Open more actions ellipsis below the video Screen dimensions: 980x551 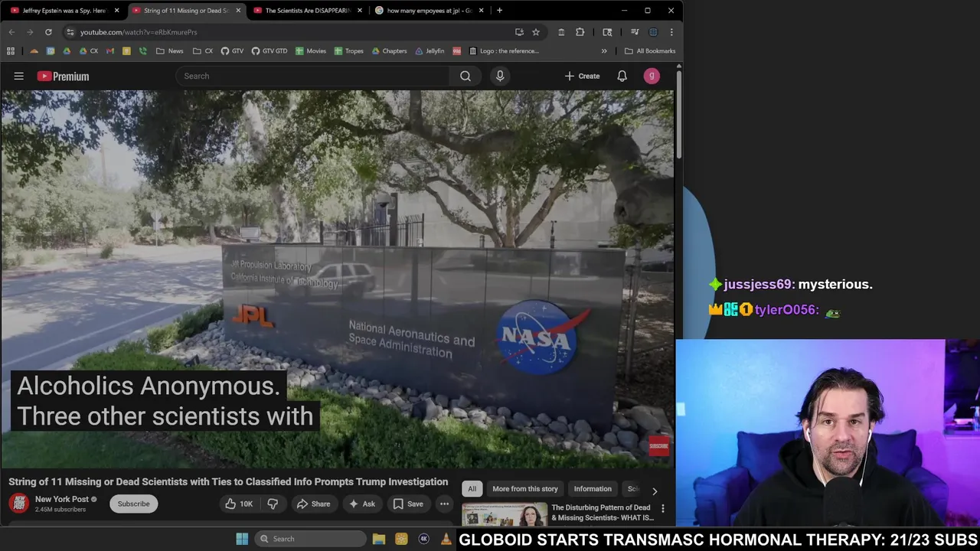(x=444, y=504)
